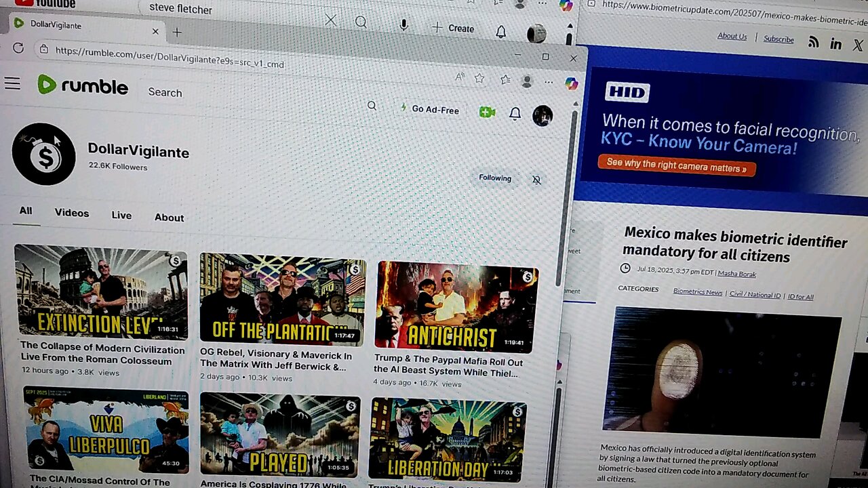Open Liberation Day video thumbnail
The image size is (868, 488).
pyautogui.click(x=448, y=440)
